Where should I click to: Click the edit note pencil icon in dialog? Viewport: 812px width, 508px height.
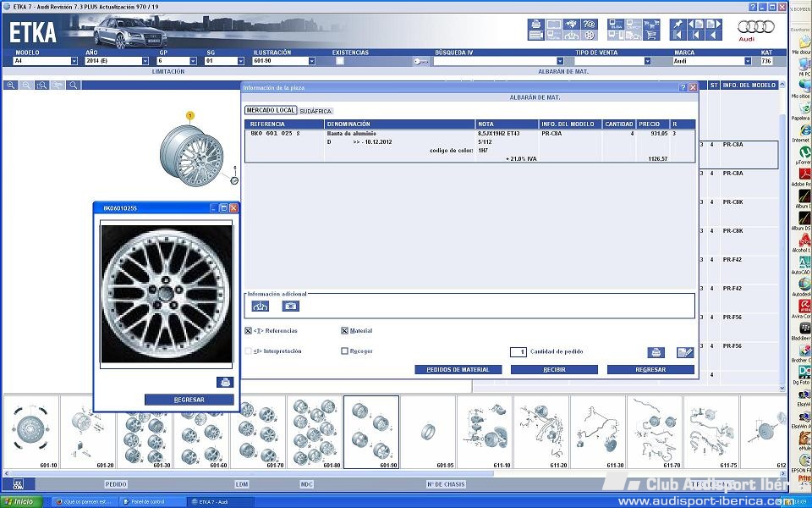click(x=685, y=352)
